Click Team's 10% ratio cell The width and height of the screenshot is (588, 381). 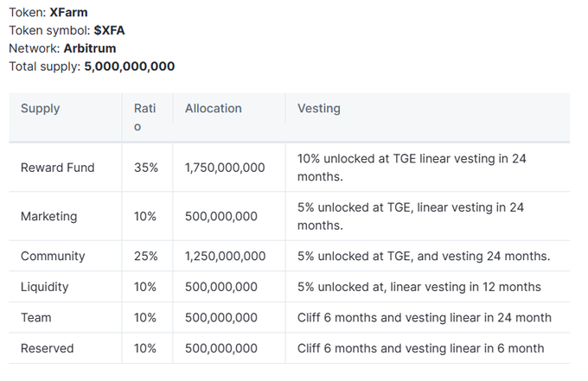145,317
